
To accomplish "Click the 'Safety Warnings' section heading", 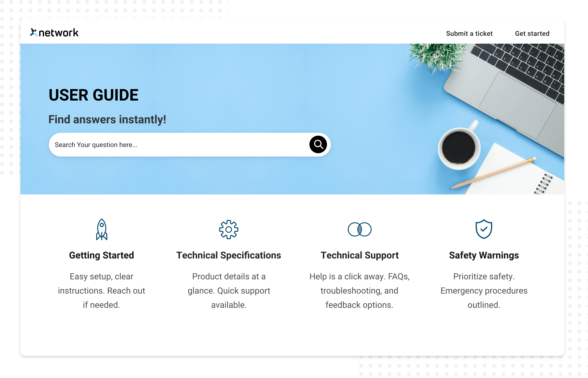I will coord(483,256).
